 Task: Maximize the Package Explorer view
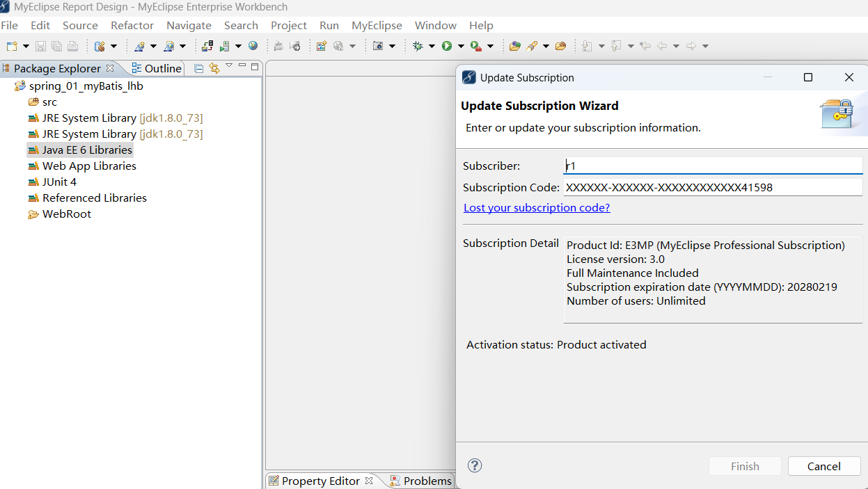(x=255, y=67)
